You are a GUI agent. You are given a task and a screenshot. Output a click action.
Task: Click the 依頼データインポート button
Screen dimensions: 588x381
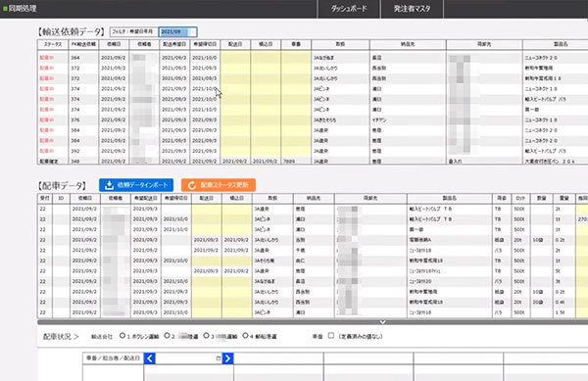click(x=136, y=185)
